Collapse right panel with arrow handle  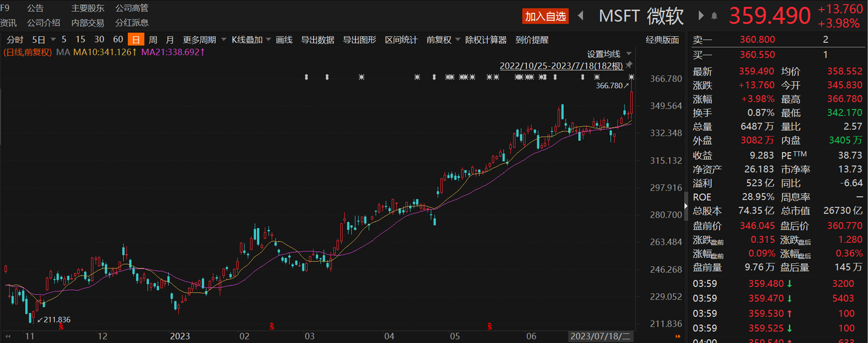click(686, 206)
